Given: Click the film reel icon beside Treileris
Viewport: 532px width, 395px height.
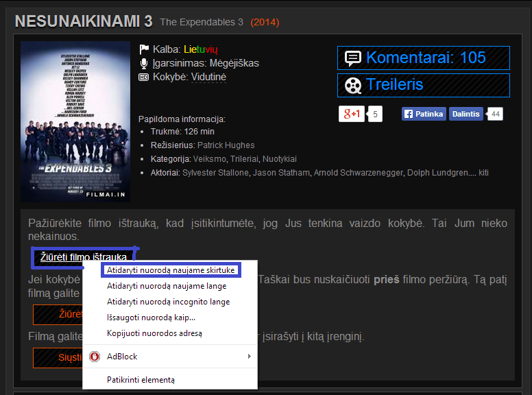Looking at the screenshot, I should coord(353,86).
